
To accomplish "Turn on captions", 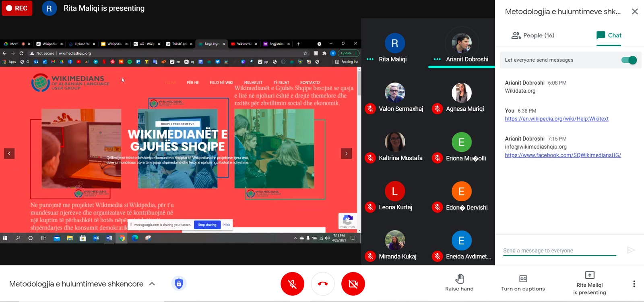I will (x=523, y=283).
